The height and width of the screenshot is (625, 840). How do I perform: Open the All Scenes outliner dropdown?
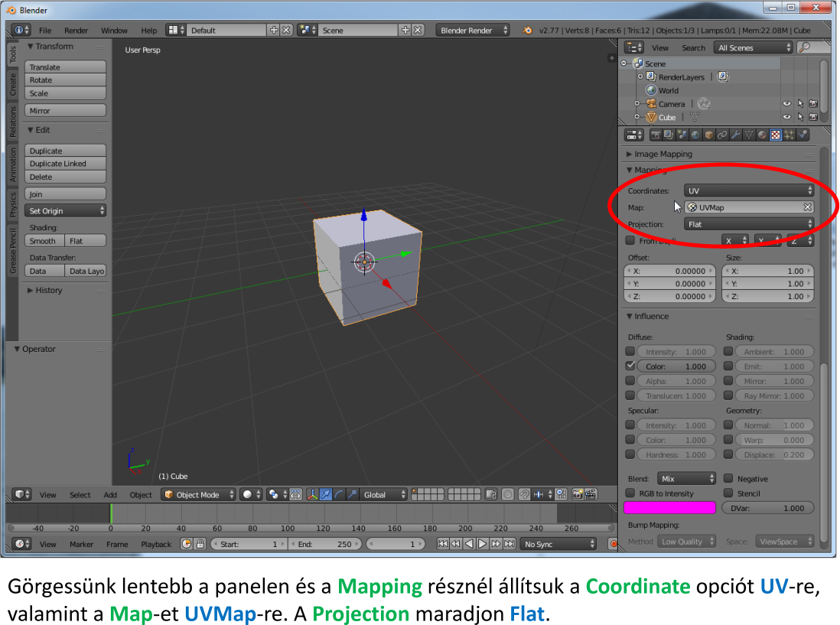point(754,47)
